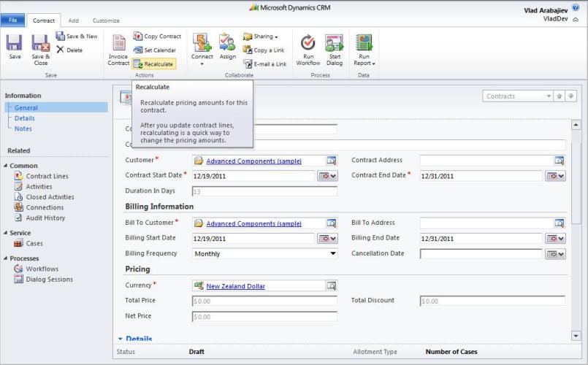Switch to the Contract ribbon tab
The image size is (588, 365).
click(44, 20)
